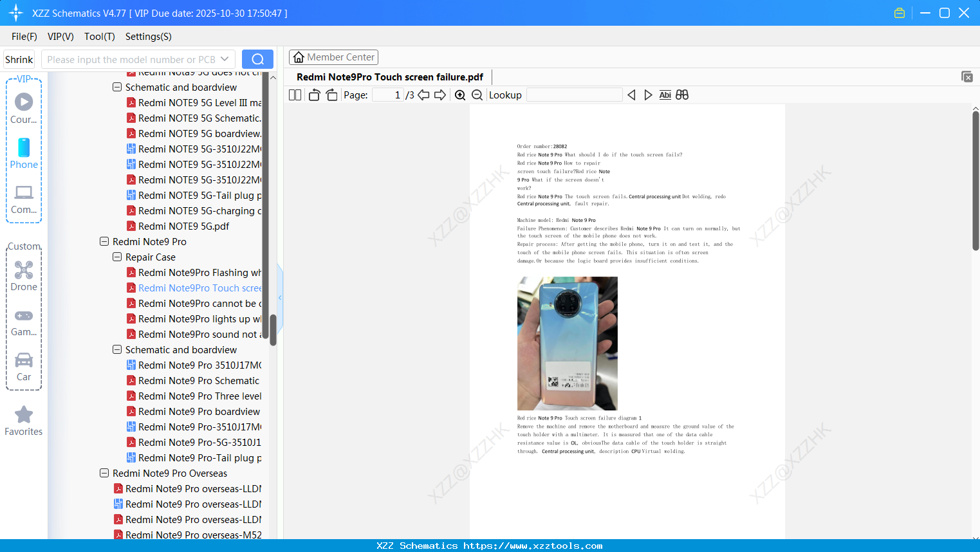Open the model number search dropdown
This screenshot has width=980, height=552.
click(225, 59)
